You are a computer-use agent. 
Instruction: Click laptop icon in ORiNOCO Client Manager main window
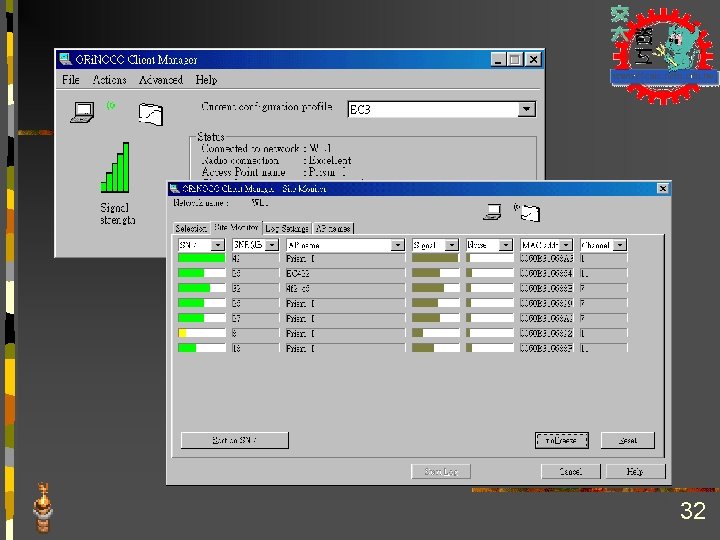83,112
